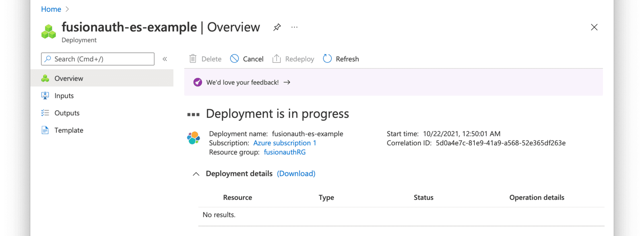Focus the Search (Cmd+/) field

tap(98, 59)
